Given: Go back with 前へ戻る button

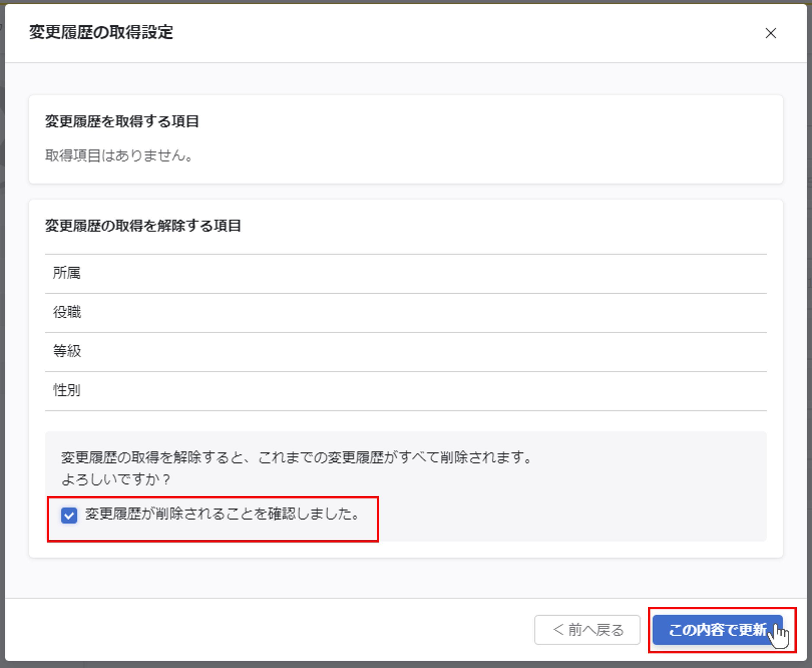Looking at the screenshot, I should [587, 630].
